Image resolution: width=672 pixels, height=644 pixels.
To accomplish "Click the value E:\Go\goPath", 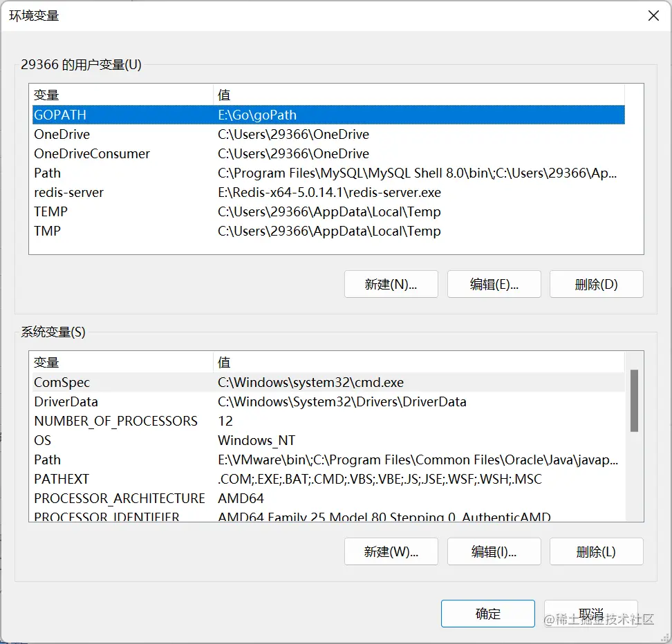I will tap(257, 115).
